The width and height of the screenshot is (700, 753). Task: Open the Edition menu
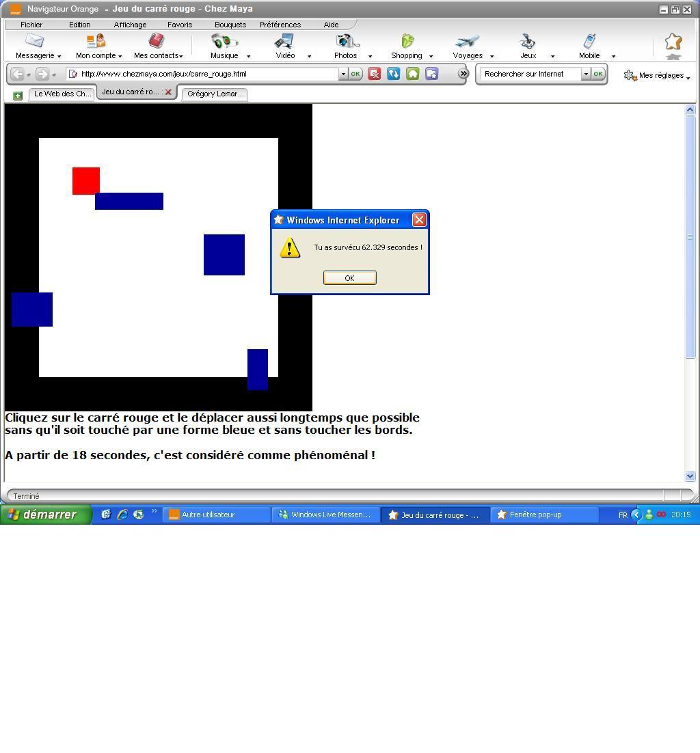[80, 25]
